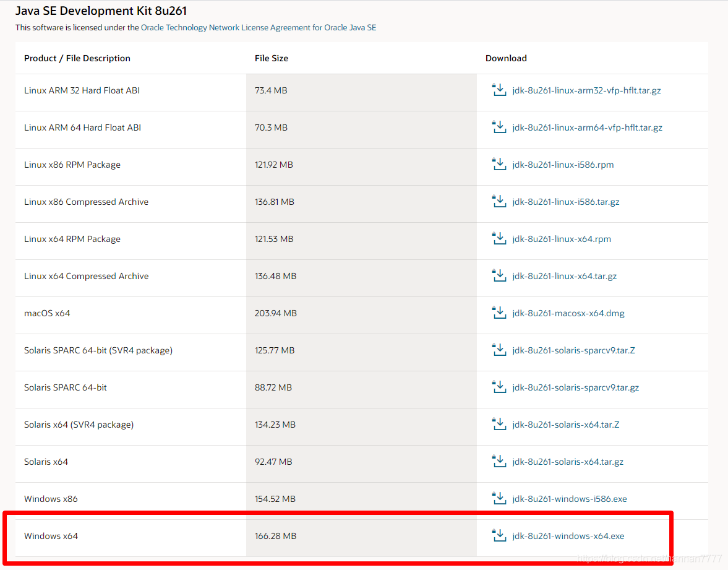Download jdk-8u261-linux-i586.rpm link
Viewport: 728px width, 570px height.
tap(563, 165)
